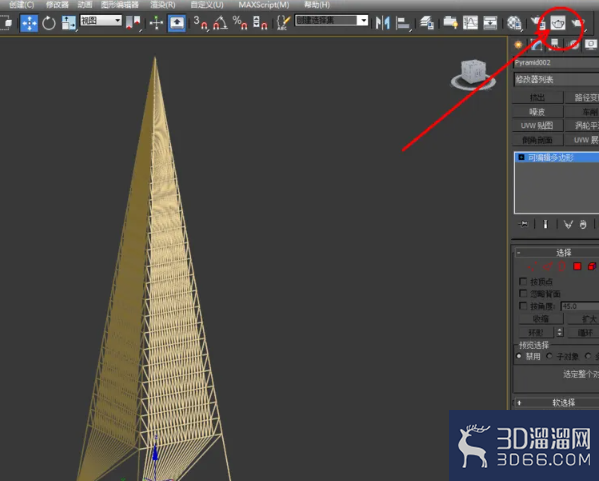Open the 帮助(H) menu

coord(317,5)
